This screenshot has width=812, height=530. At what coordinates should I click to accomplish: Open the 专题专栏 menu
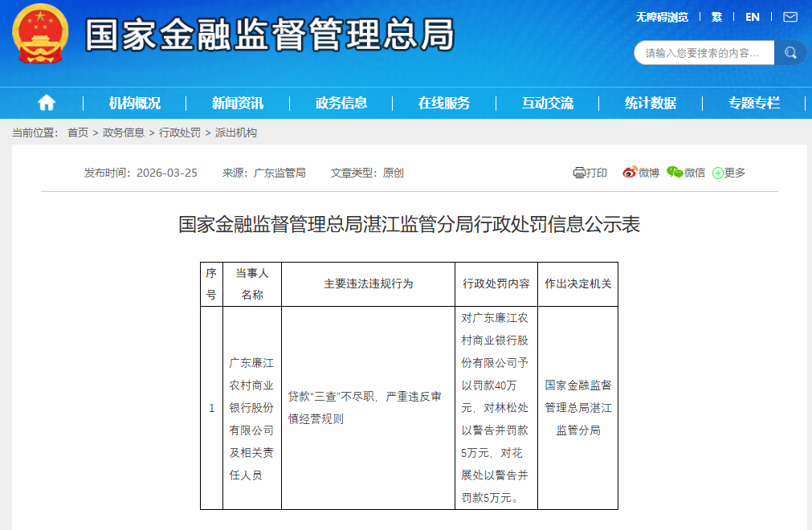tap(753, 103)
